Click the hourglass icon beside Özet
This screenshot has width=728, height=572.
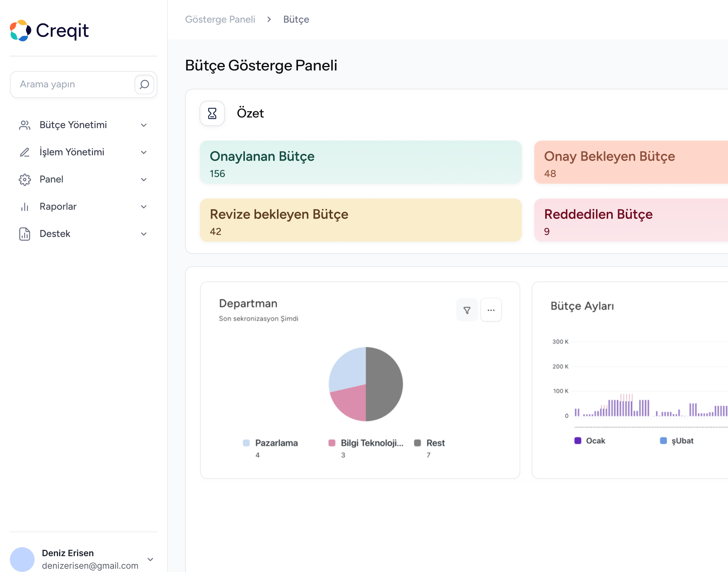click(x=212, y=113)
